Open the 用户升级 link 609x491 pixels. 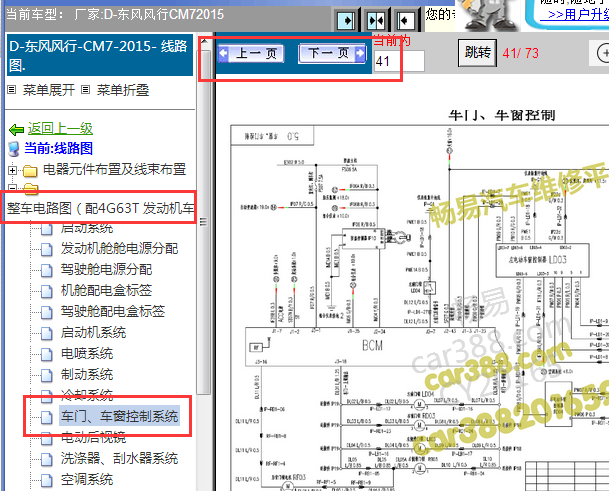[578, 15]
